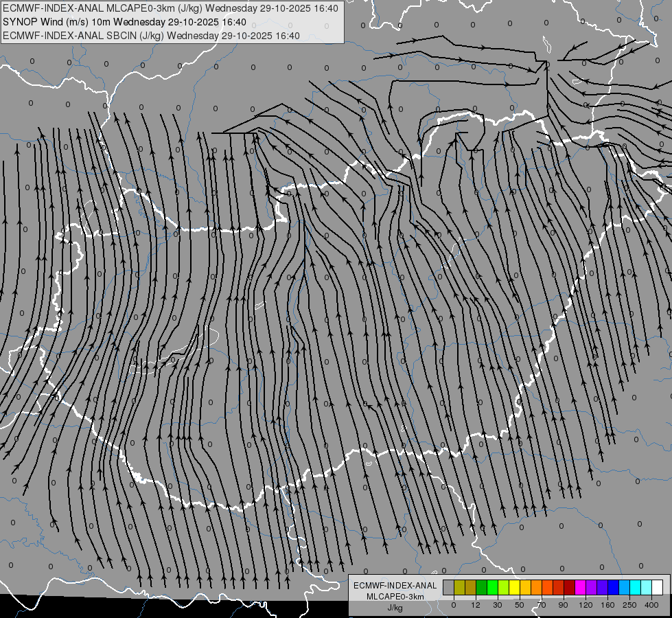Click the legend scale value '30'
The width and height of the screenshot is (672, 618).
pyautogui.click(x=498, y=605)
